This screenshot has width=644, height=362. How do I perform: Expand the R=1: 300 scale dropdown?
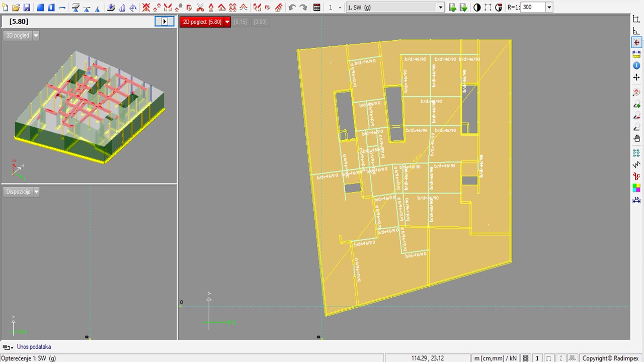click(549, 8)
